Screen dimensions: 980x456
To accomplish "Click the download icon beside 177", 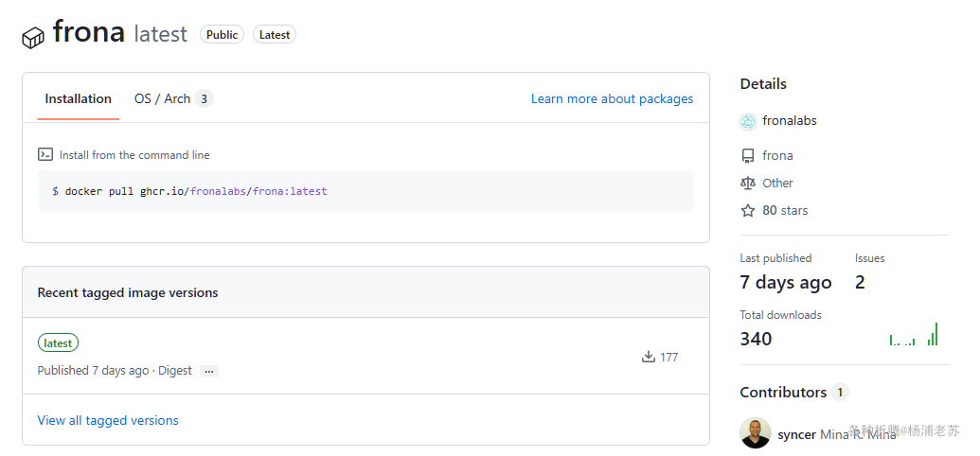I will tap(649, 357).
